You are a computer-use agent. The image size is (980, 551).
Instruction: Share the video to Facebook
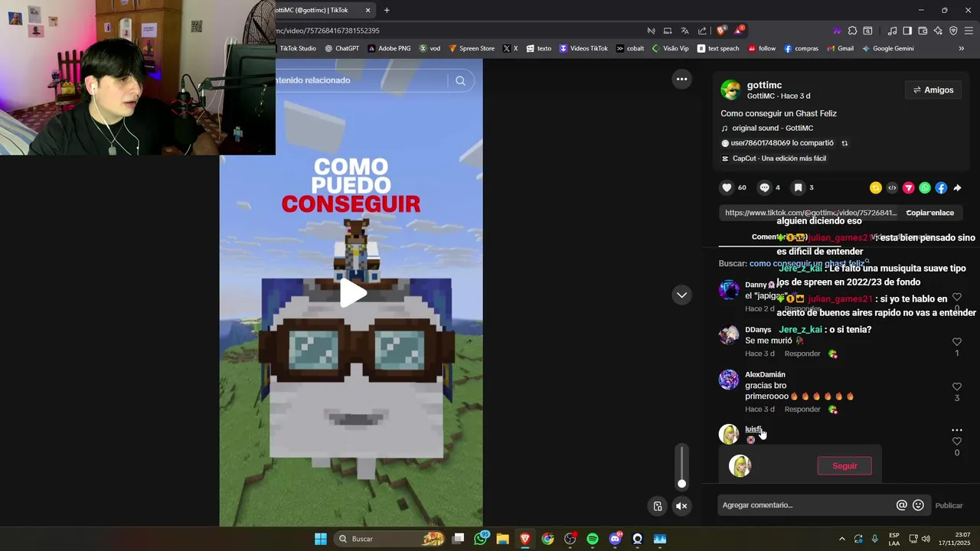[941, 187]
